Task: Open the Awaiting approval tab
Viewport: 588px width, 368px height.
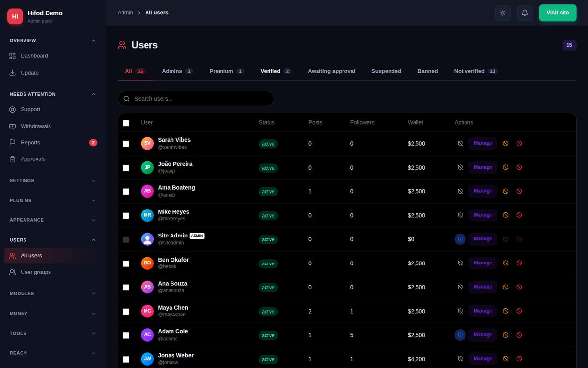Action: 331,71
